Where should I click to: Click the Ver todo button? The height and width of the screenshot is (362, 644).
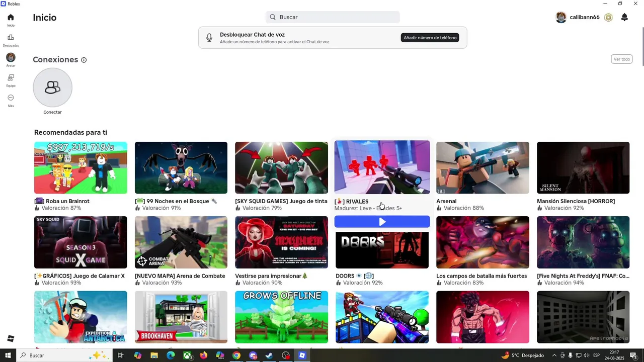622,59
